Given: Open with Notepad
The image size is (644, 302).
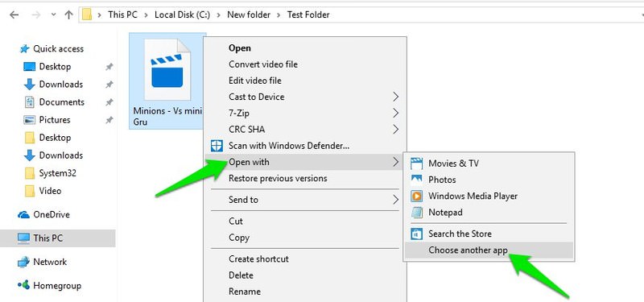Looking at the screenshot, I should pos(489,213).
